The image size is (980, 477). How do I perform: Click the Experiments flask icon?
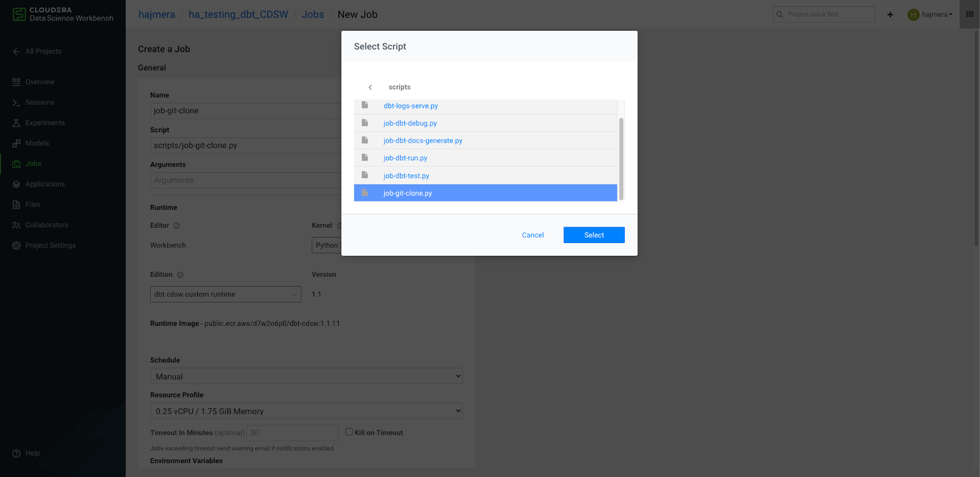pos(17,123)
